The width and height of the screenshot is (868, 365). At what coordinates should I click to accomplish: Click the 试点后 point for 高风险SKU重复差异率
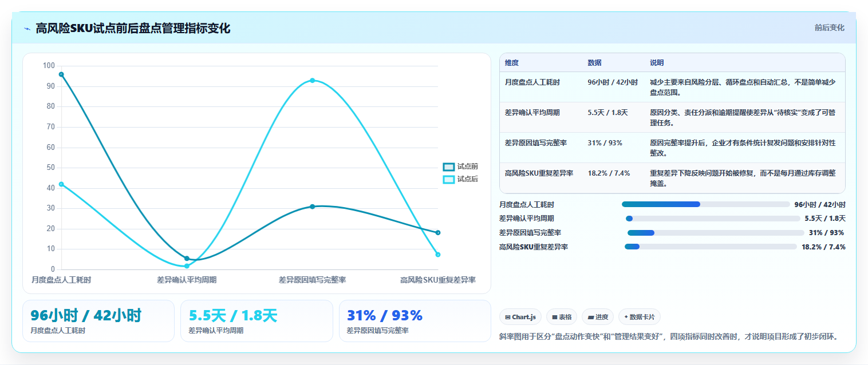438,255
